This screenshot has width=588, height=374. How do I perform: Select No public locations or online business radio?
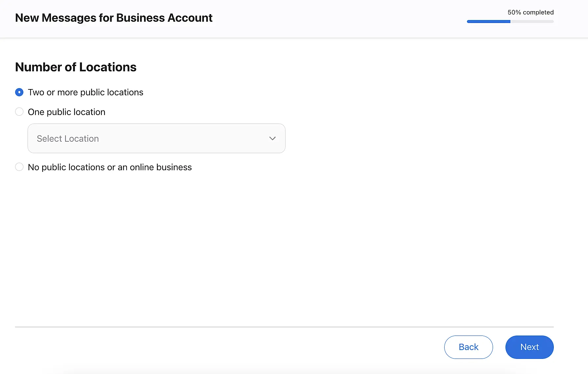click(x=19, y=167)
